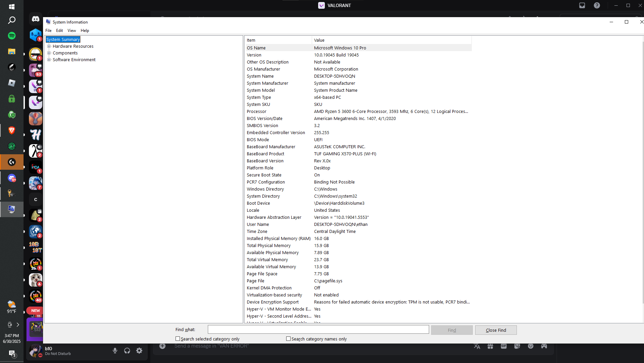This screenshot has width=644, height=363.
Task: Select System Summary in the tree
Action: point(63,40)
